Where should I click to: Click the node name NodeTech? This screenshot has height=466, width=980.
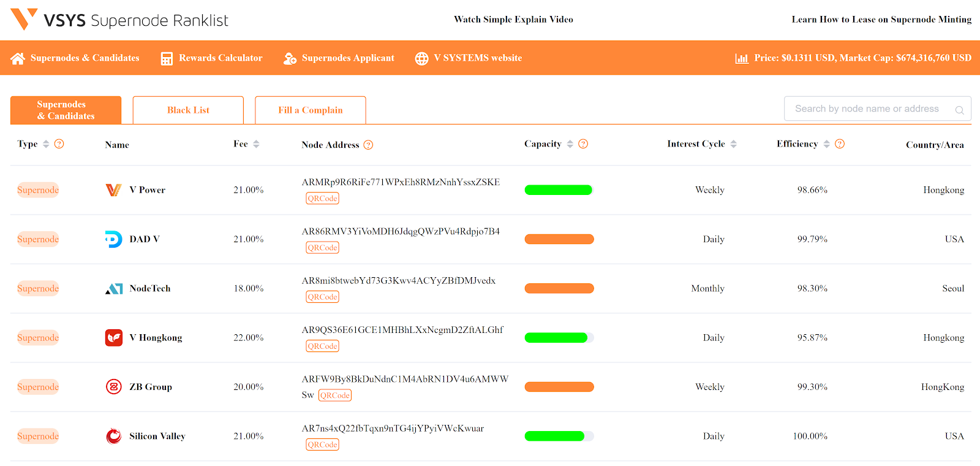pos(150,288)
